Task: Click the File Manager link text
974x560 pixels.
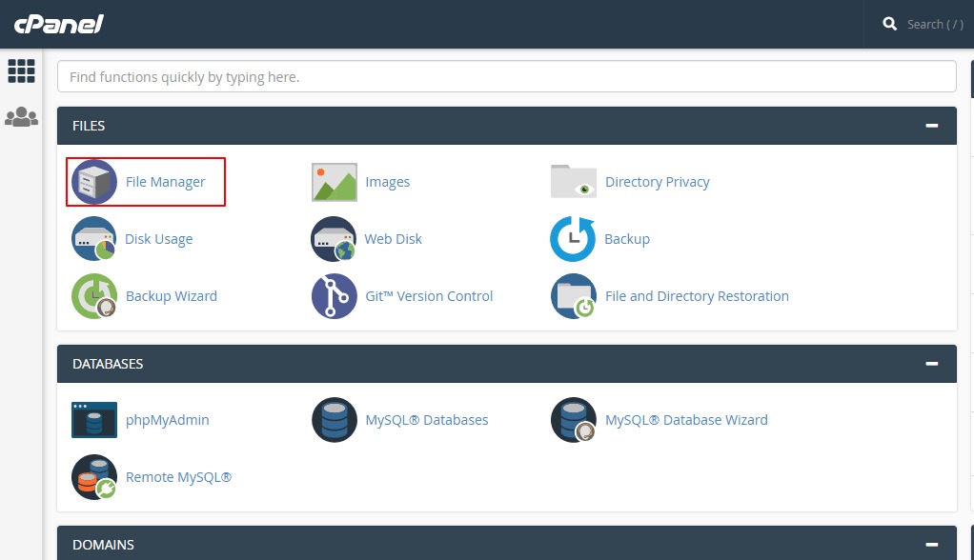Action: [165, 182]
